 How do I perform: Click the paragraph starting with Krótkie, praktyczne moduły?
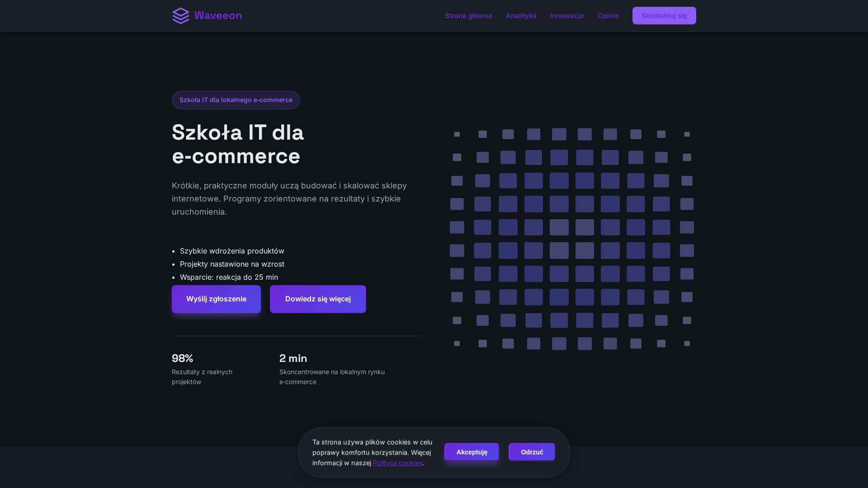pos(289,199)
